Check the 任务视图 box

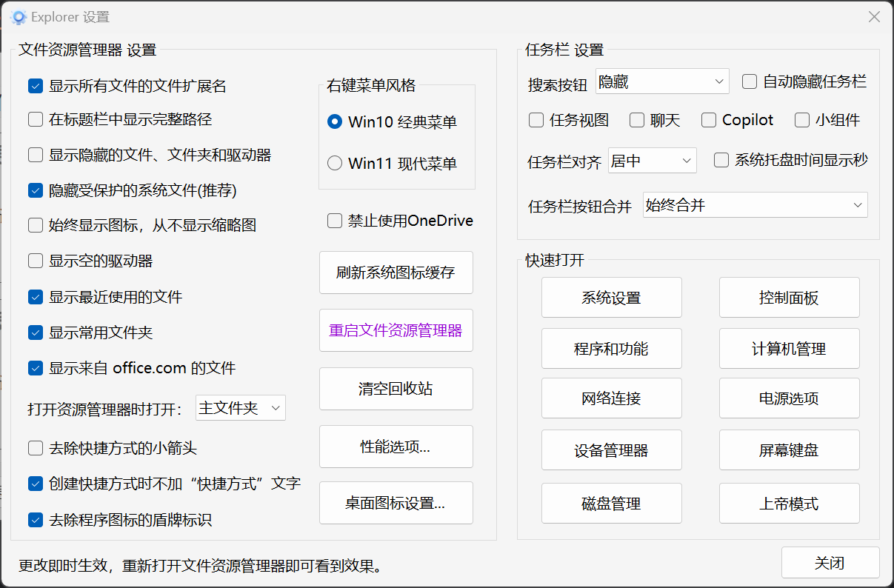click(536, 120)
